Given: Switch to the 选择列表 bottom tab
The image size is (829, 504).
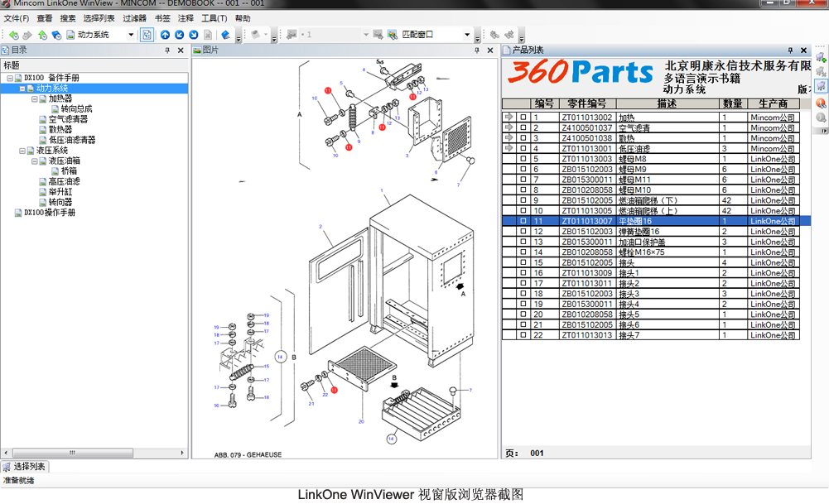Looking at the screenshot, I should pos(25,467).
